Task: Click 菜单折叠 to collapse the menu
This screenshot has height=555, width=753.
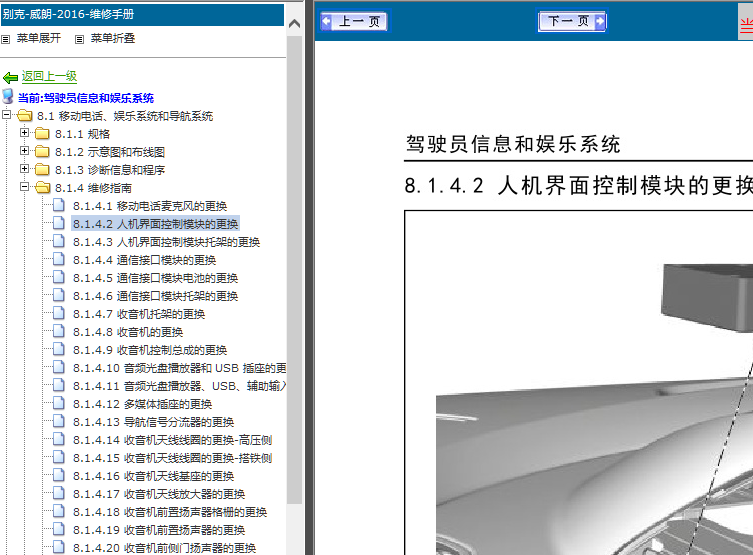Action: [113, 38]
